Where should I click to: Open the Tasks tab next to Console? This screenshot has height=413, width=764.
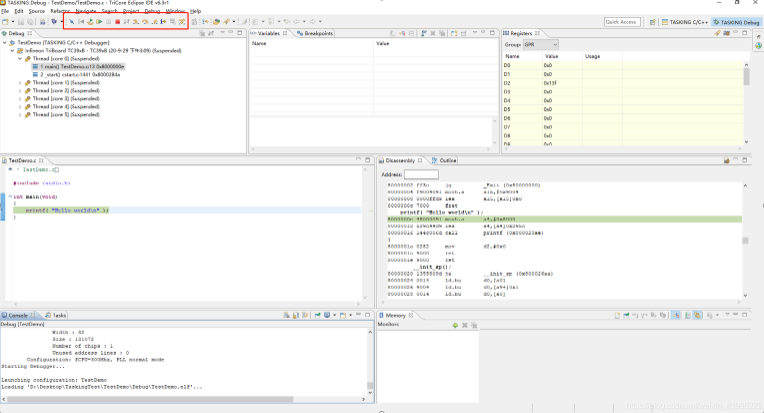58,314
